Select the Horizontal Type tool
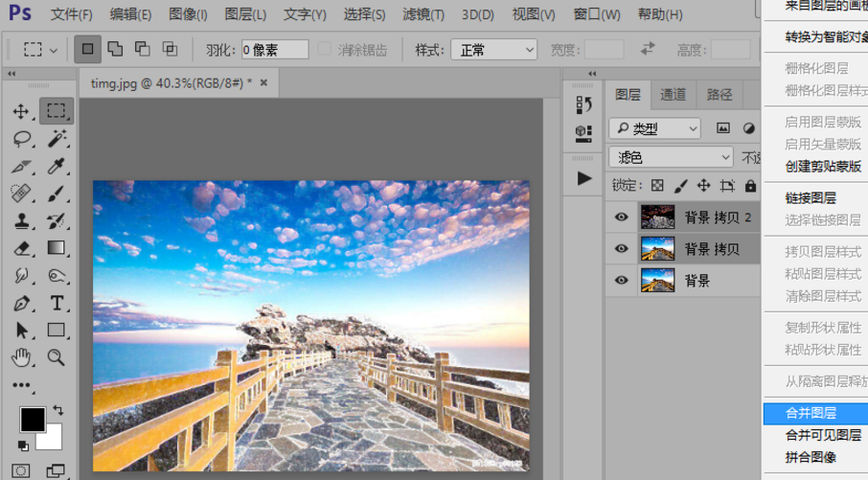868x480 pixels. click(57, 303)
